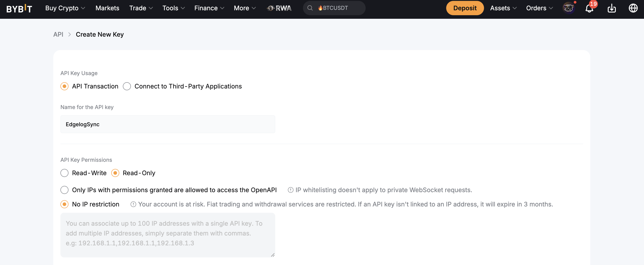Select Connect to Third-Party Applications option
Viewport: 644px width, 265px height.
[127, 86]
